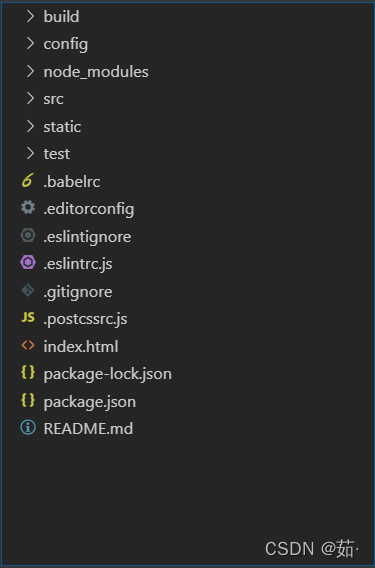The width and height of the screenshot is (375, 568).
Task: Open the test folder
Action: point(57,154)
